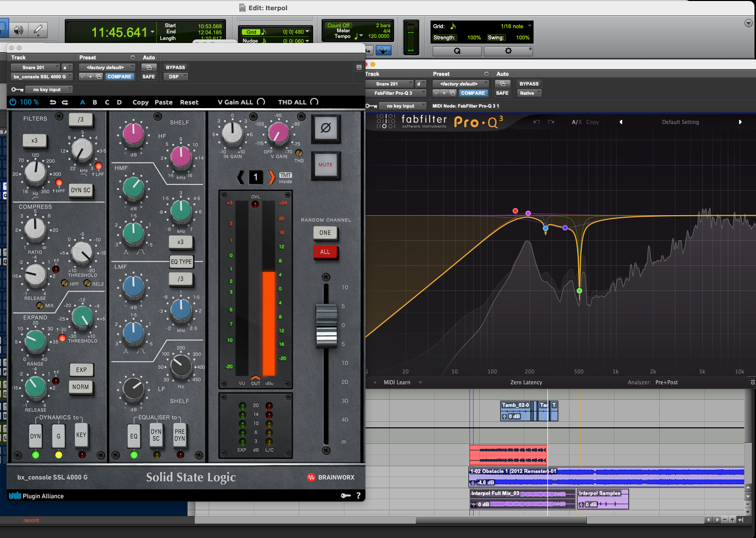Click the redo arrow in bx_console

pos(65,102)
